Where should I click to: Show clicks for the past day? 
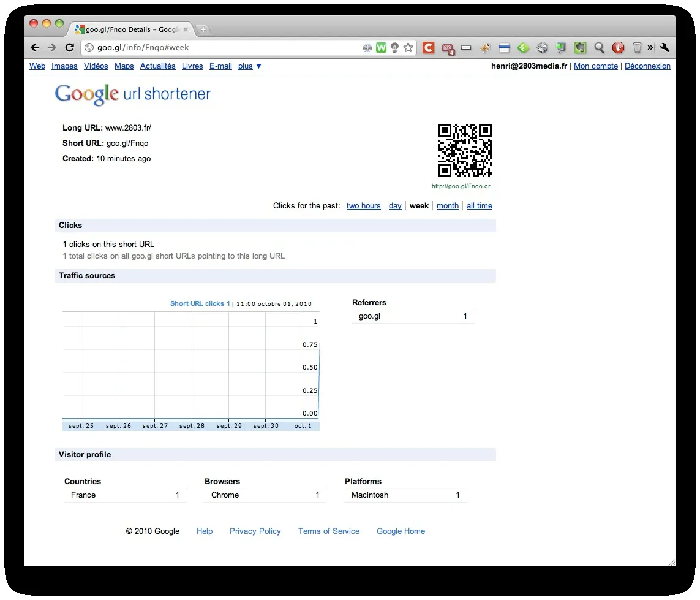395,205
